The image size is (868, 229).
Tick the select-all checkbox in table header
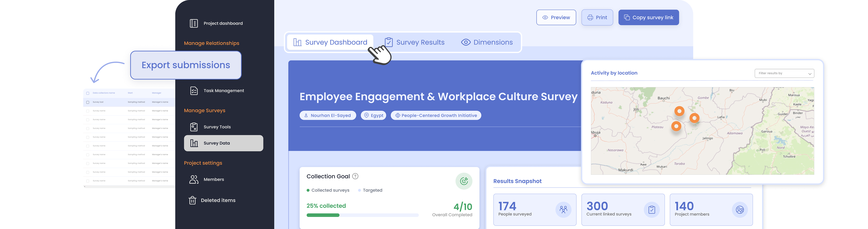pos(88,93)
